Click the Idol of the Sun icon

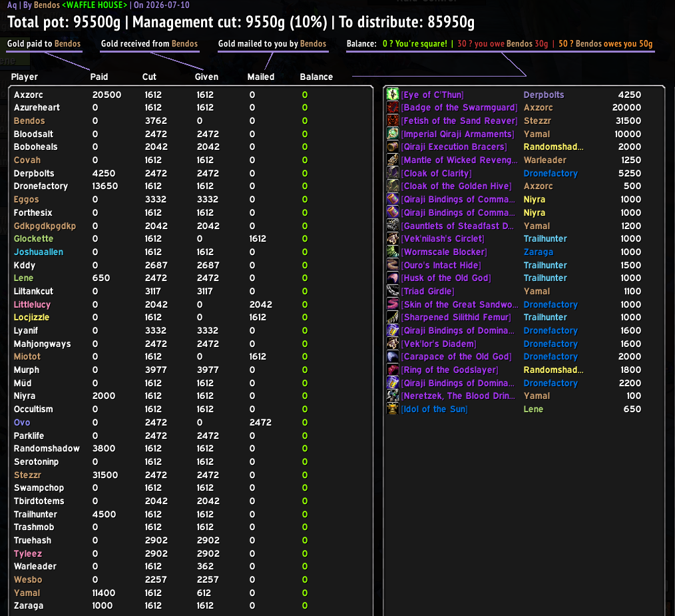tap(393, 410)
